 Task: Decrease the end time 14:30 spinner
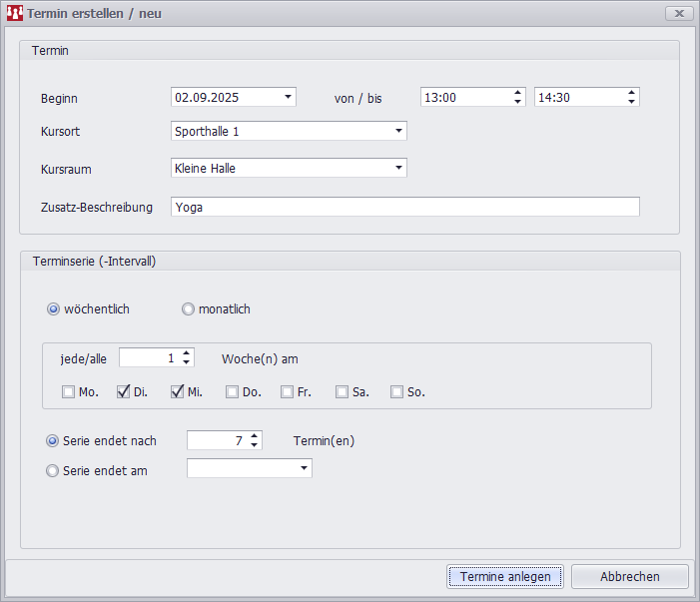[x=631, y=102]
